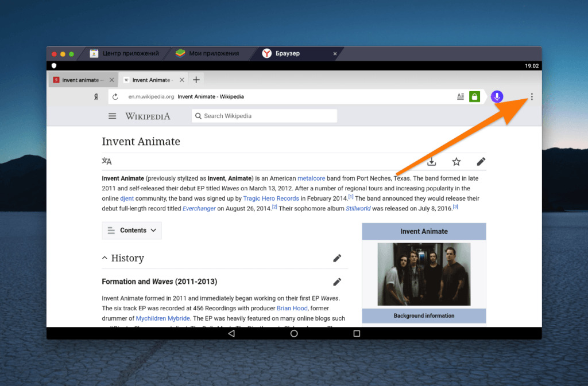Viewport: 588px width, 386px height.
Task: Follow the Tragic Hero Records link
Action: click(x=271, y=198)
